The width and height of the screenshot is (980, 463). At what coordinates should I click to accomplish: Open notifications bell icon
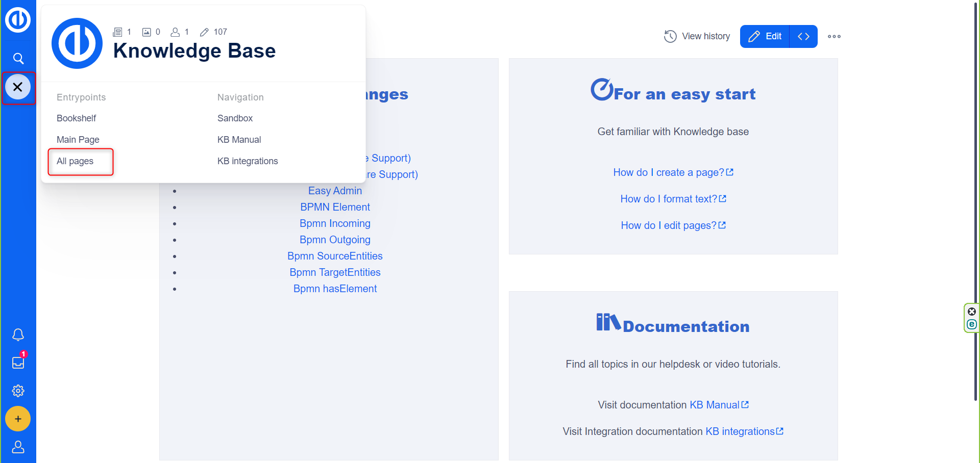tap(18, 335)
